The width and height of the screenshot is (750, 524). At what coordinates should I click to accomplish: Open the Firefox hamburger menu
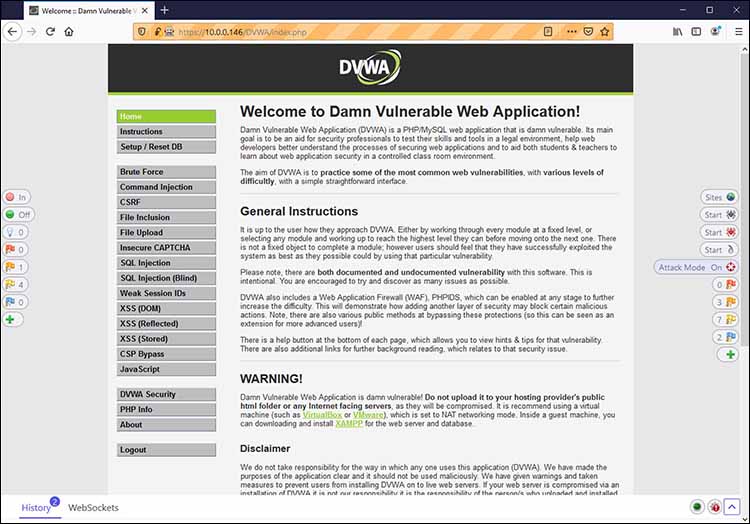click(x=739, y=32)
